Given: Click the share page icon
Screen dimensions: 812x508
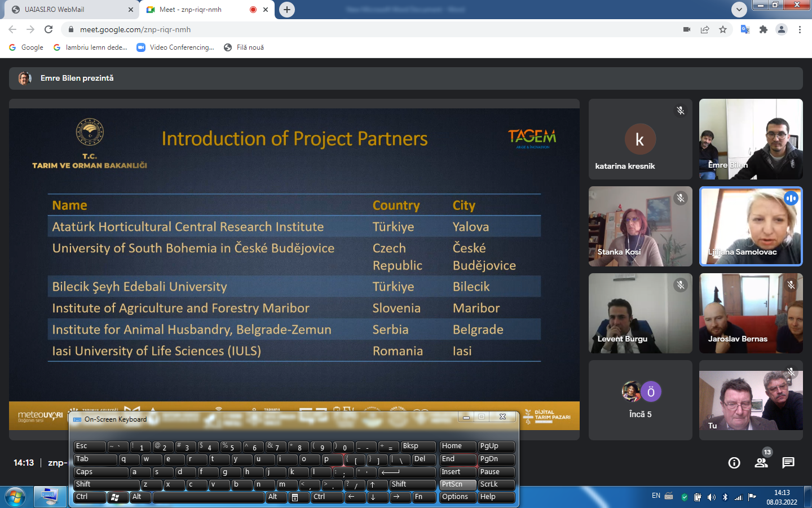Looking at the screenshot, I should pyautogui.click(x=705, y=29).
